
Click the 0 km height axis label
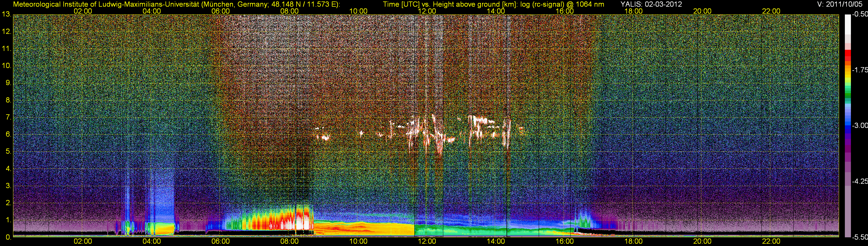coord(8,237)
